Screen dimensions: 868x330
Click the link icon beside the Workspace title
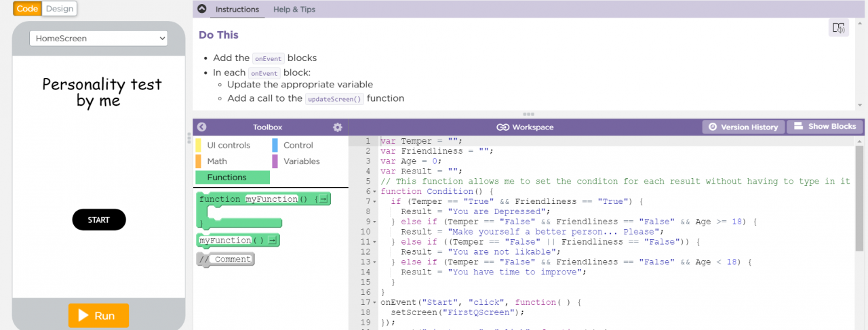coord(502,127)
